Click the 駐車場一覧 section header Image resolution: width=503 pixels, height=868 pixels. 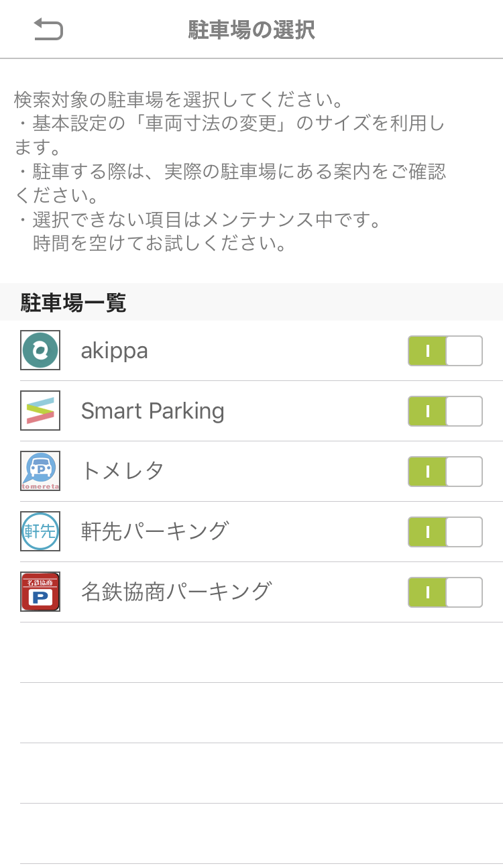(73, 303)
